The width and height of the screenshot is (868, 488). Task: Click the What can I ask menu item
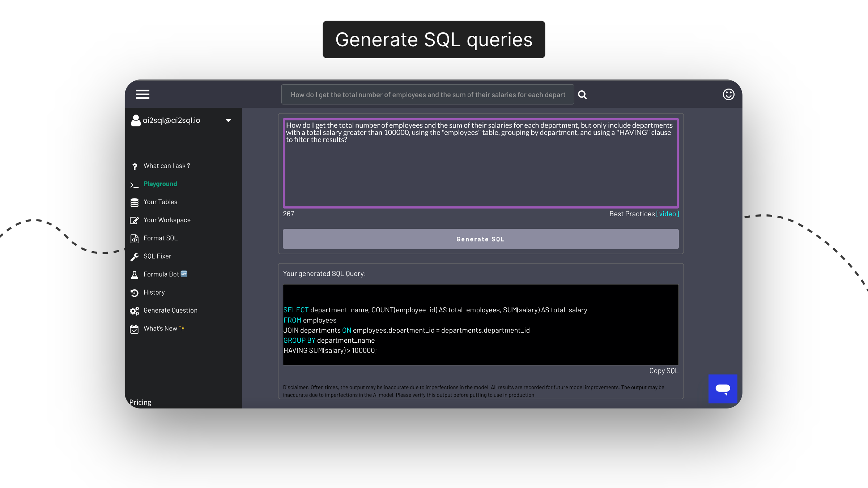point(166,166)
